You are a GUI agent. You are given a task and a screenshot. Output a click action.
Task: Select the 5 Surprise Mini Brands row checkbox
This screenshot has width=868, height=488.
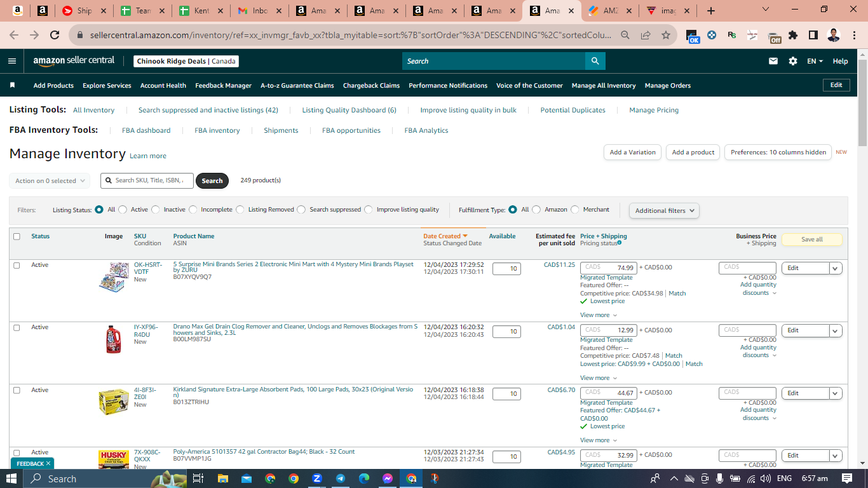click(x=17, y=265)
